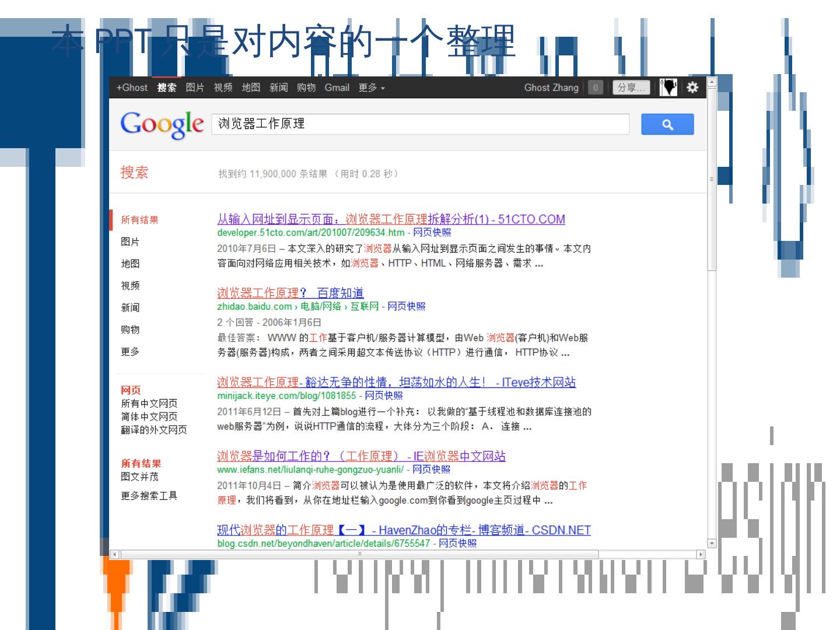This screenshot has width=840, height=630.
Task: Expand 更多 in the left sidebar
Action: pos(130,352)
